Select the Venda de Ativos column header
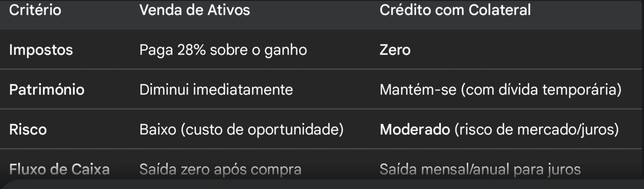644x189 pixels. click(195, 10)
